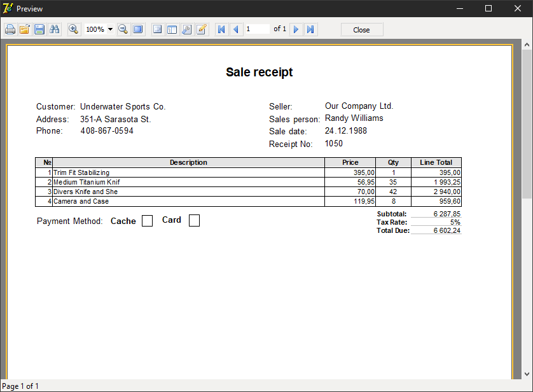The image size is (533, 392).
Task: Go to the next page
Action: pos(296,29)
